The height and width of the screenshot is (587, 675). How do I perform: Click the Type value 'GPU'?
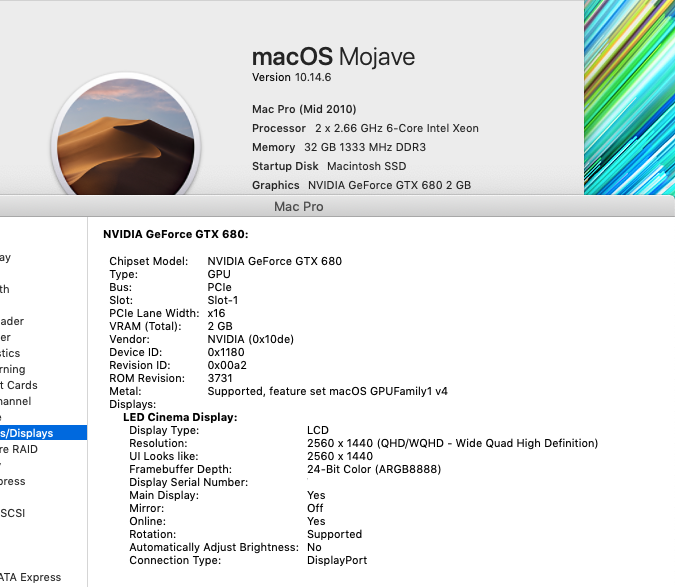click(219, 274)
